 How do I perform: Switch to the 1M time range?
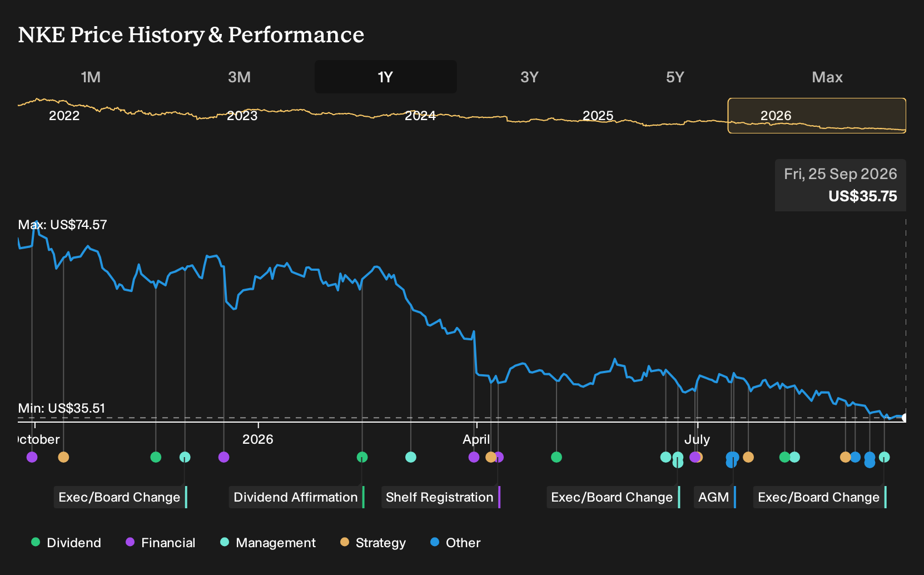(x=91, y=77)
